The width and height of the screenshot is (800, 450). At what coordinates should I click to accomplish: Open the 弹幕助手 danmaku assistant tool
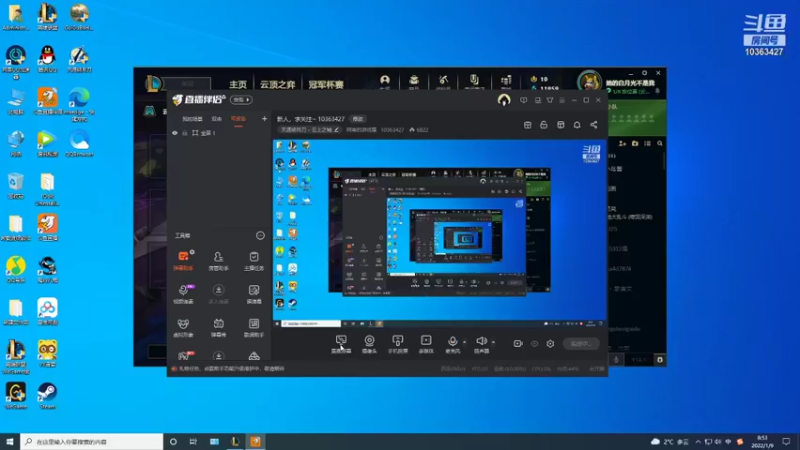[183, 260]
